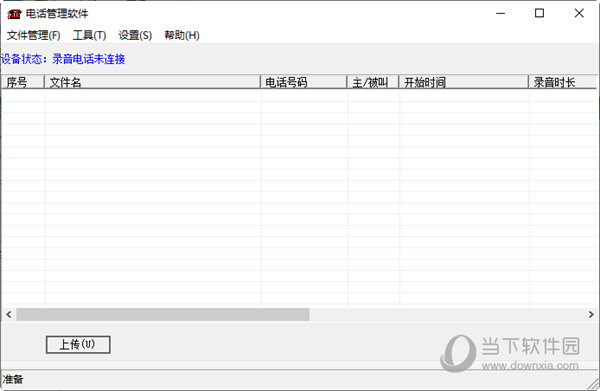Image resolution: width=600 pixels, height=391 pixels.
Task: Maximize the 电话管理软件 window
Action: (x=540, y=13)
